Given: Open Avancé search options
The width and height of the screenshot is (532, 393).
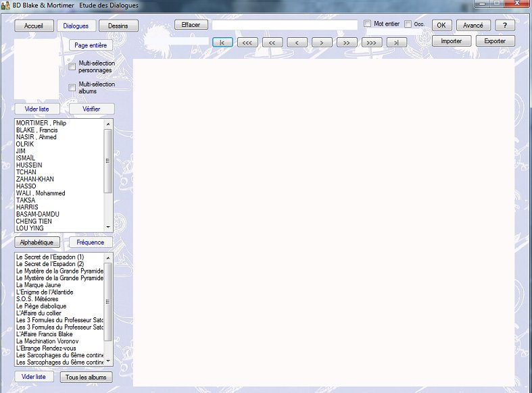Looking at the screenshot, I should [x=473, y=26].
